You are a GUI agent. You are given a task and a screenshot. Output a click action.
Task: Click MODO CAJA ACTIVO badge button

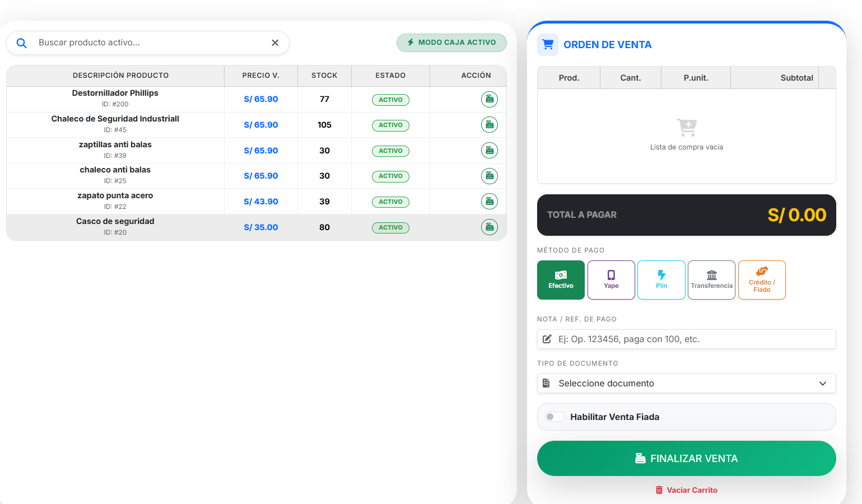451,43
